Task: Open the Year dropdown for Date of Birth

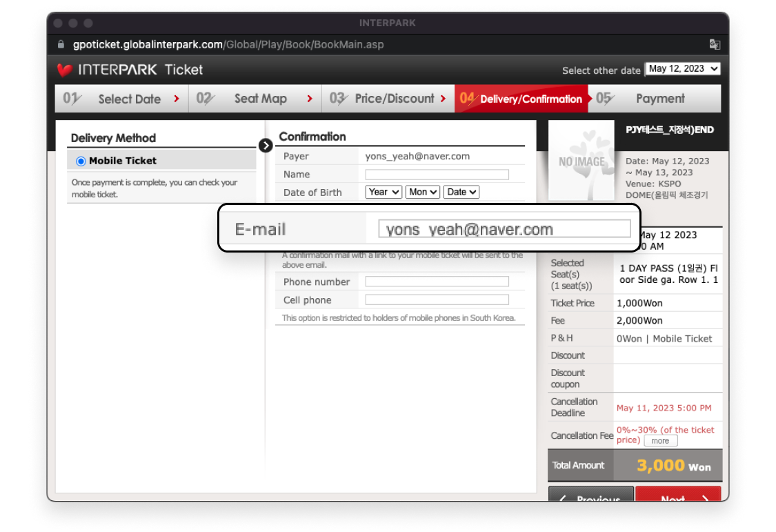Action: (384, 192)
